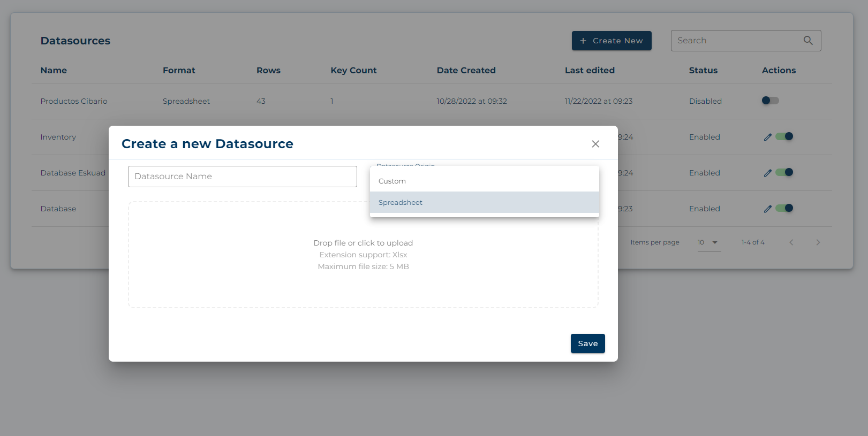The height and width of the screenshot is (436, 868).
Task: Disable the Inventory datasource toggle
Action: (784, 136)
